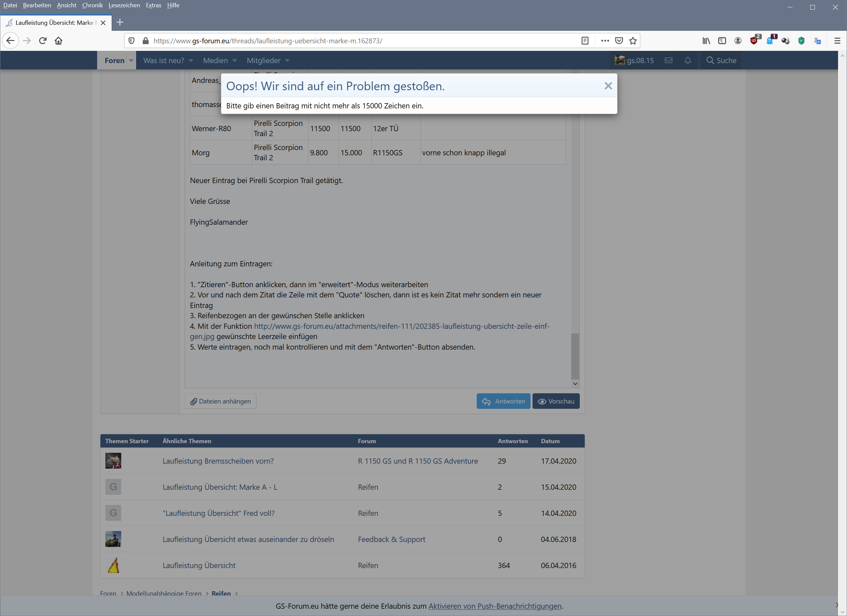Open the Chronik menu

[x=92, y=5]
